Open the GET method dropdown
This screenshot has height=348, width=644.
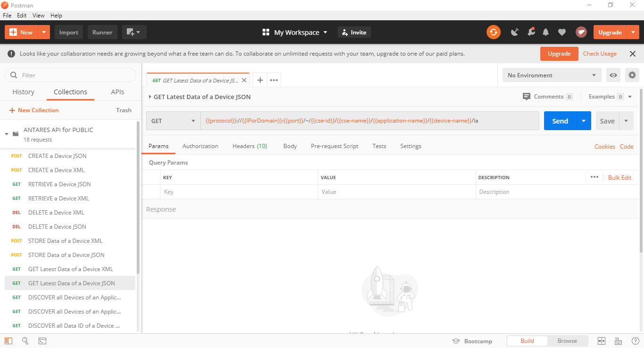point(173,121)
